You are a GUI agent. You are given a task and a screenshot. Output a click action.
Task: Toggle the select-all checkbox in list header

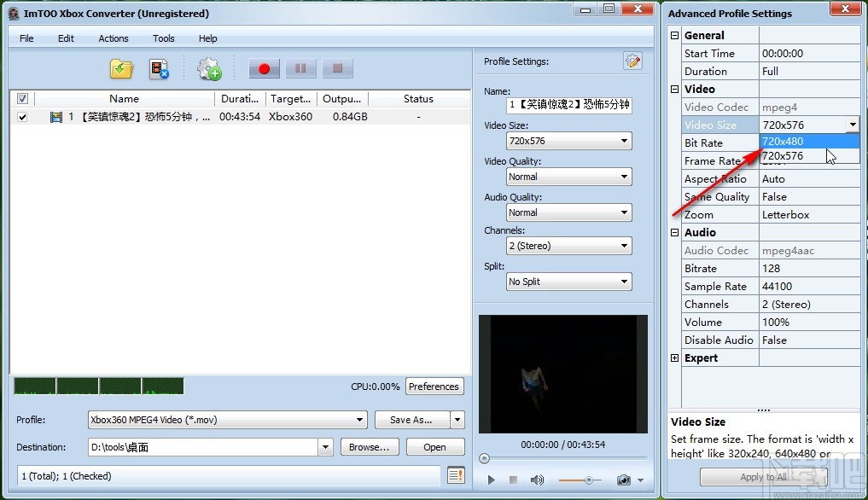coord(22,99)
